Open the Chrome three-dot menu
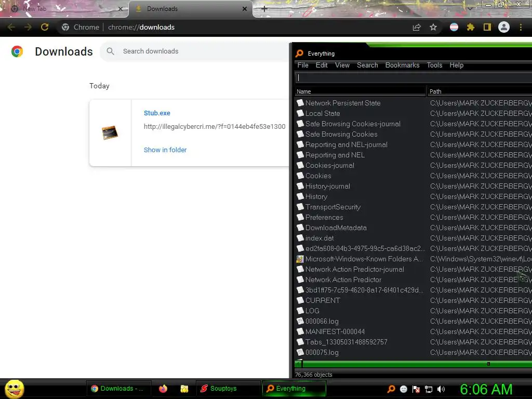This screenshot has height=399, width=532. pyautogui.click(x=521, y=27)
